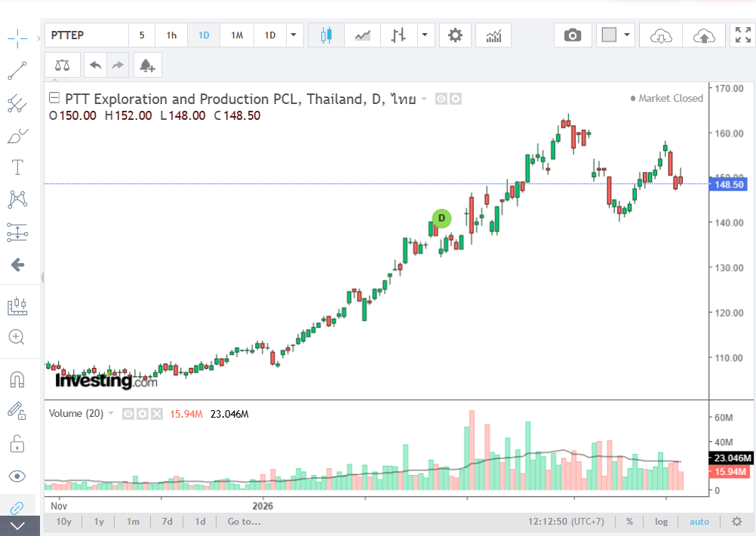756x536 pixels.
Task: Set range to 7d
Action: pyautogui.click(x=167, y=522)
